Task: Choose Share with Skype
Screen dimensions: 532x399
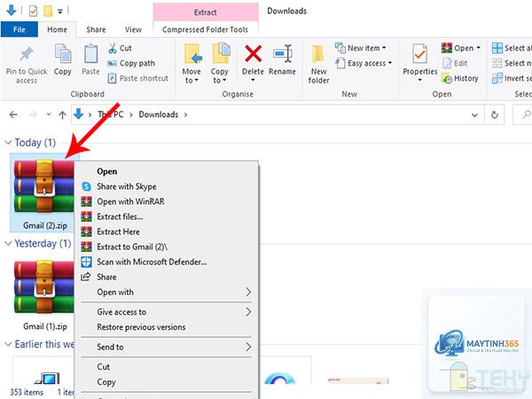Action: (167, 186)
